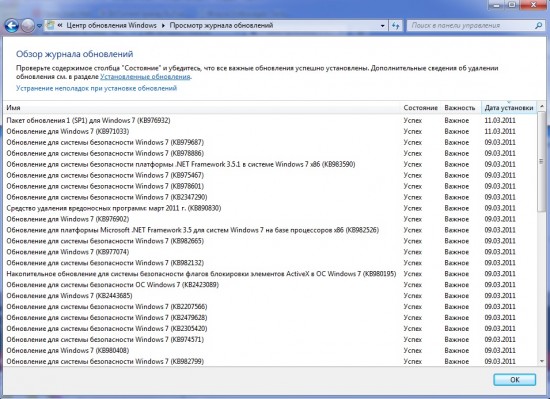Click 'Важное' importance in KB971033 row
Screen dimensions: 550x399
(x=457, y=131)
